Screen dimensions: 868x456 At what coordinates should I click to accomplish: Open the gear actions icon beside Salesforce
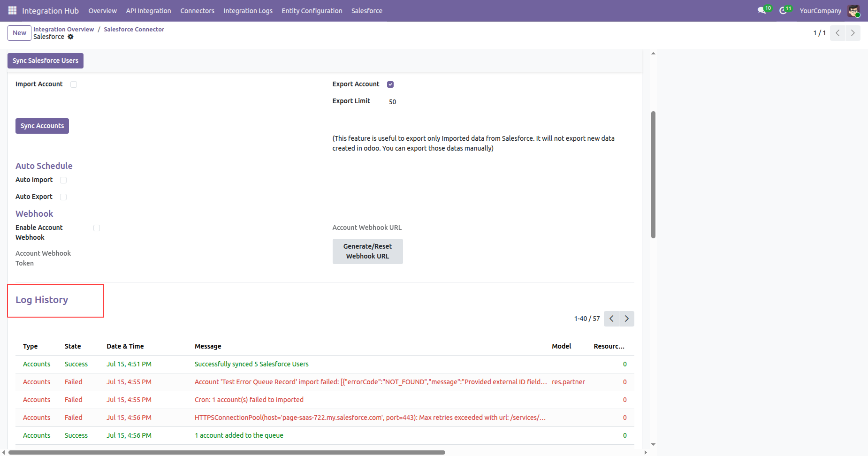pyautogui.click(x=70, y=37)
